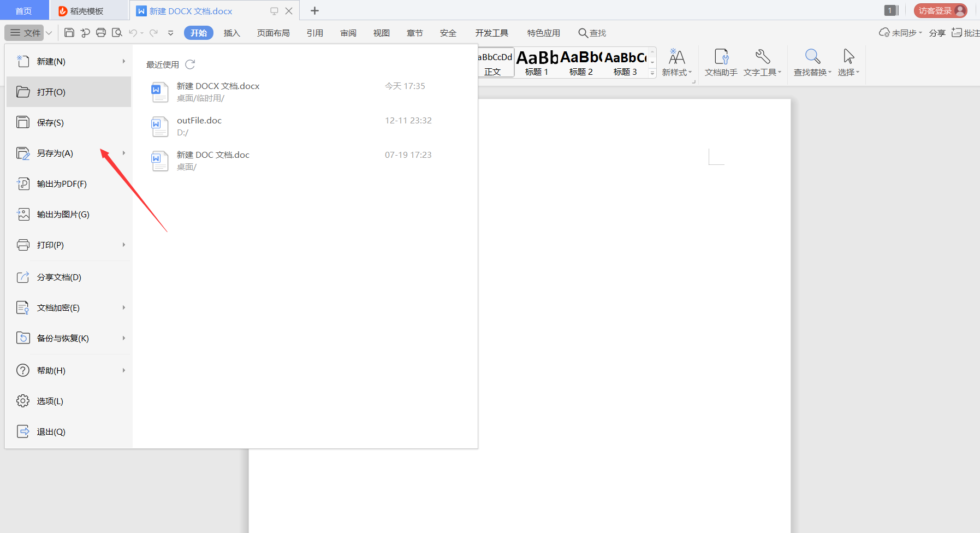
Task: Expand the 另存为(A) submenu arrow
Action: [x=124, y=153]
